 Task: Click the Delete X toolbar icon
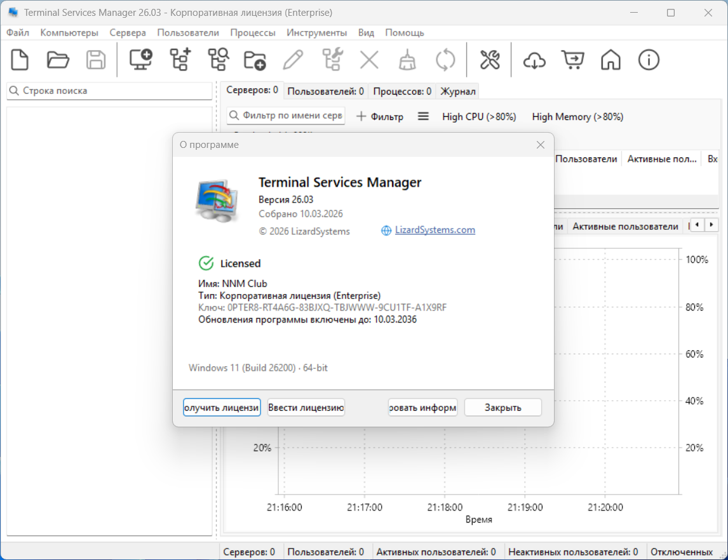click(370, 60)
